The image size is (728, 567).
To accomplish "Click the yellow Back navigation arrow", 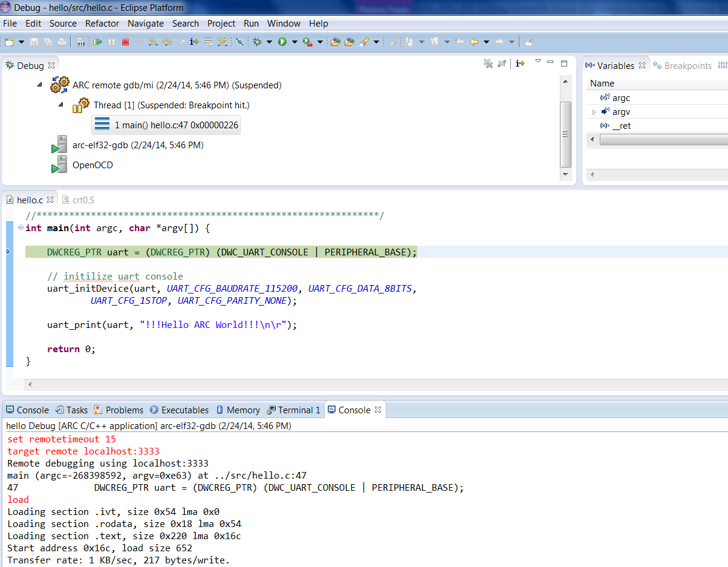I will click(474, 42).
